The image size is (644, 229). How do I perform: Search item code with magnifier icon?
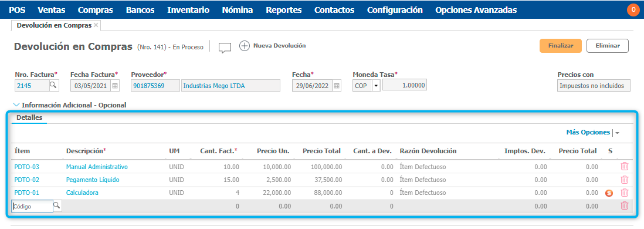pos(57,206)
